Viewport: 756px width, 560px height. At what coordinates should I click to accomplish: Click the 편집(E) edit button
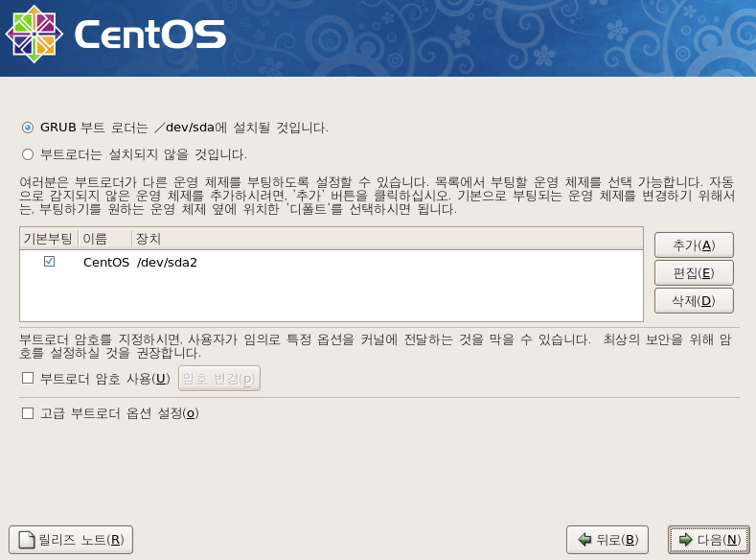point(694,273)
